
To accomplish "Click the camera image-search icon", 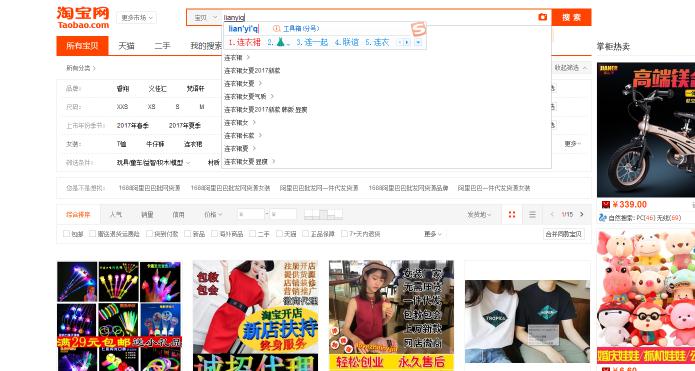I will [x=543, y=17].
